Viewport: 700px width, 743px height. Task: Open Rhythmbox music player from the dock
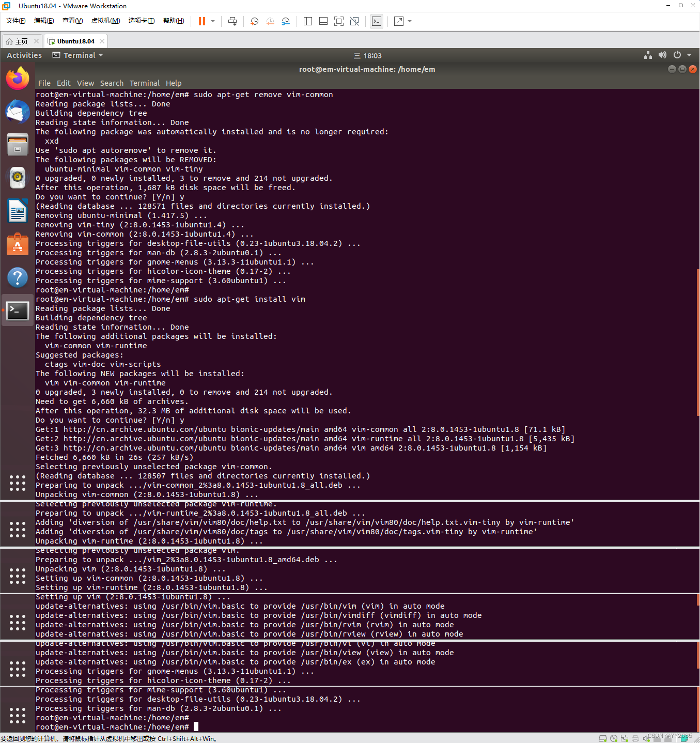18,177
